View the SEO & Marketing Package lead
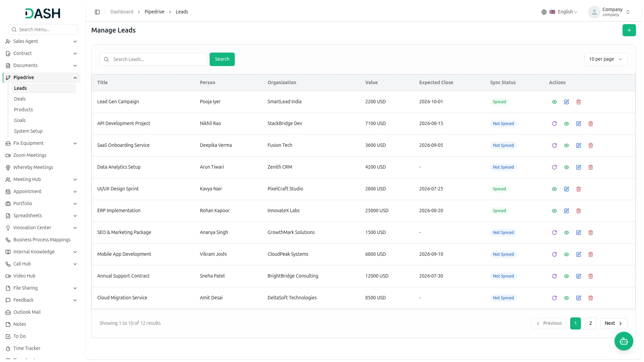 click(567, 233)
